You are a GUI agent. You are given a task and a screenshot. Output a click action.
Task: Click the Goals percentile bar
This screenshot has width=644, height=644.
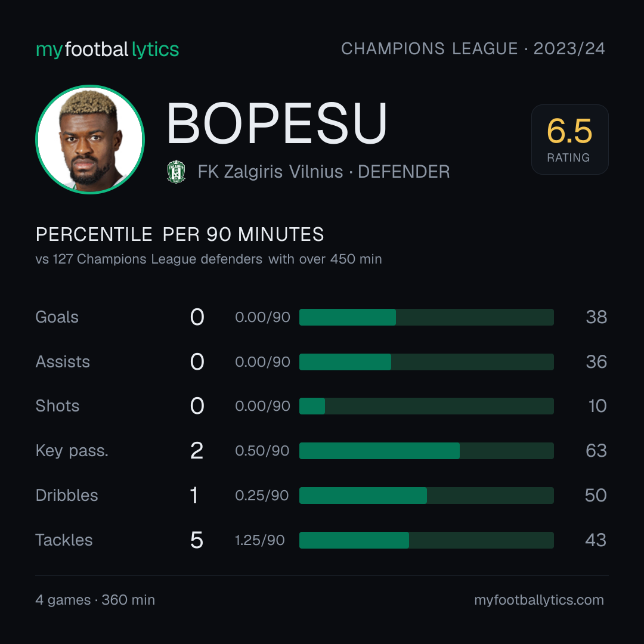426,317
